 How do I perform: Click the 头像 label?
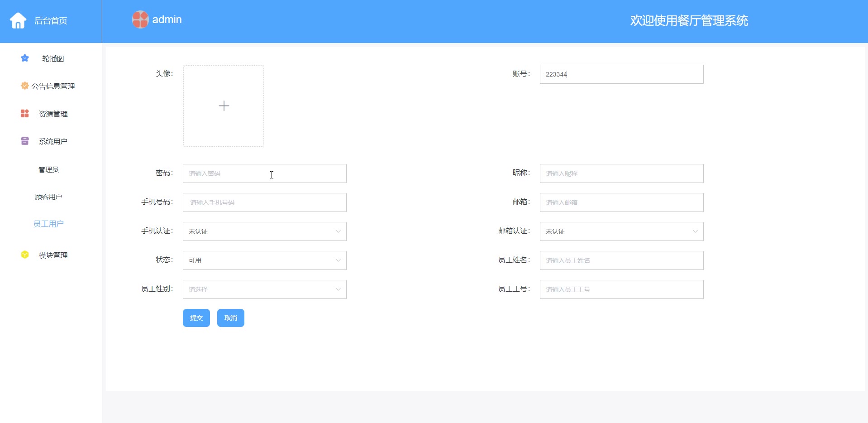coord(164,73)
